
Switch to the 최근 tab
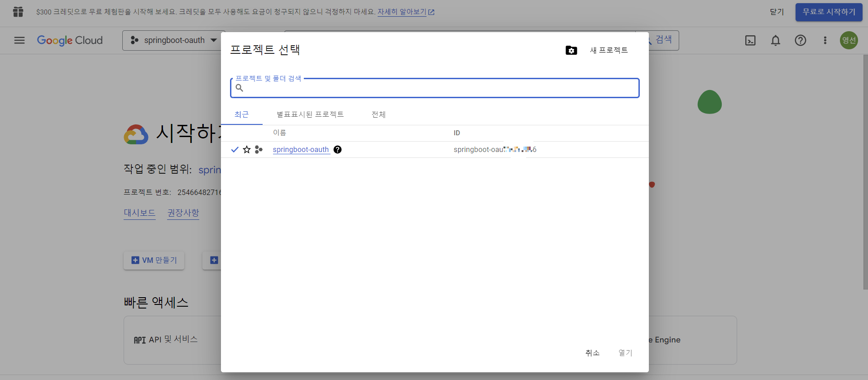tap(241, 114)
